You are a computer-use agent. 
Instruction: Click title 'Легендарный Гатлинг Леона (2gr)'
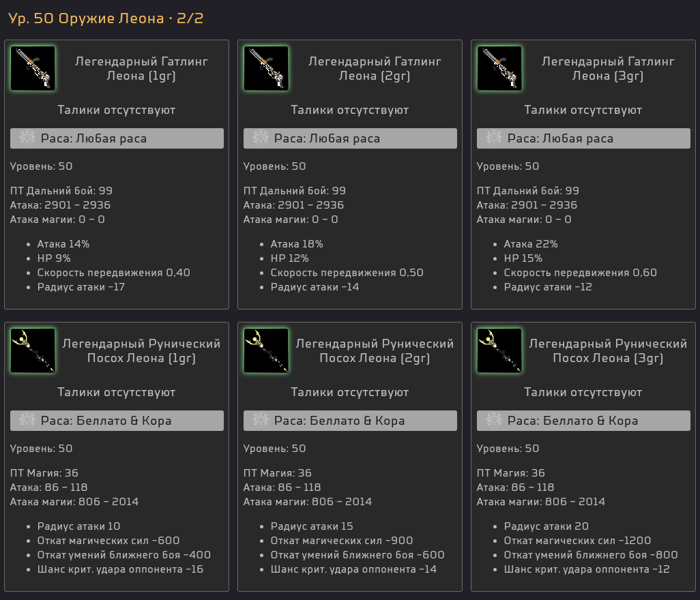click(375, 68)
